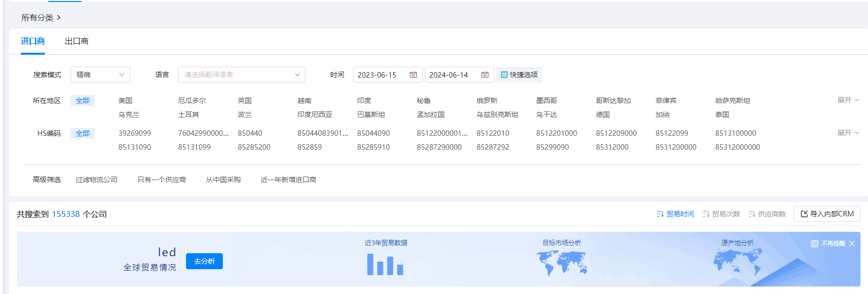Click the 近3年贸易数据 bar chart icon
Image resolution: width=868 pixels, height=294 pixels.
tap(385, 265)
